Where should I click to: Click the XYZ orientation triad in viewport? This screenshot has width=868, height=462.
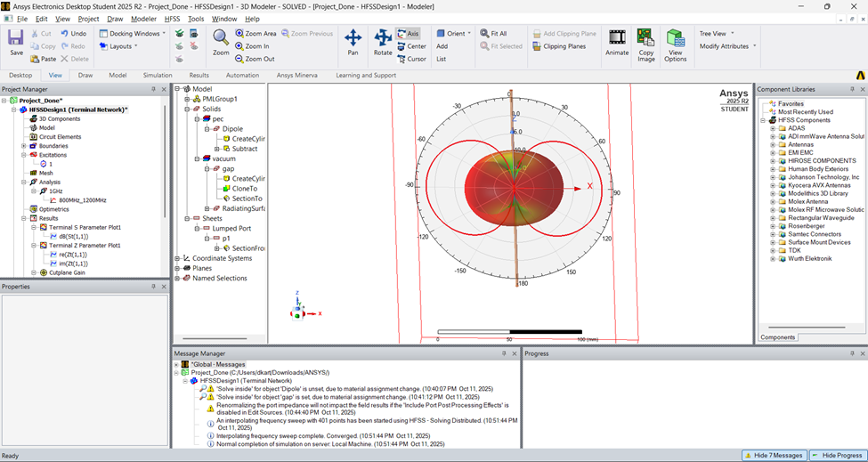pyautogui.click(x=305, y=306)
